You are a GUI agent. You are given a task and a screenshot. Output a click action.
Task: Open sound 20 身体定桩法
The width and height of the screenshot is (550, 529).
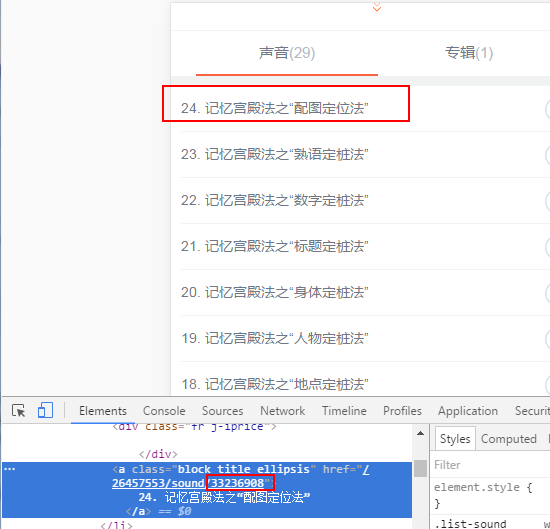(275, 292)
